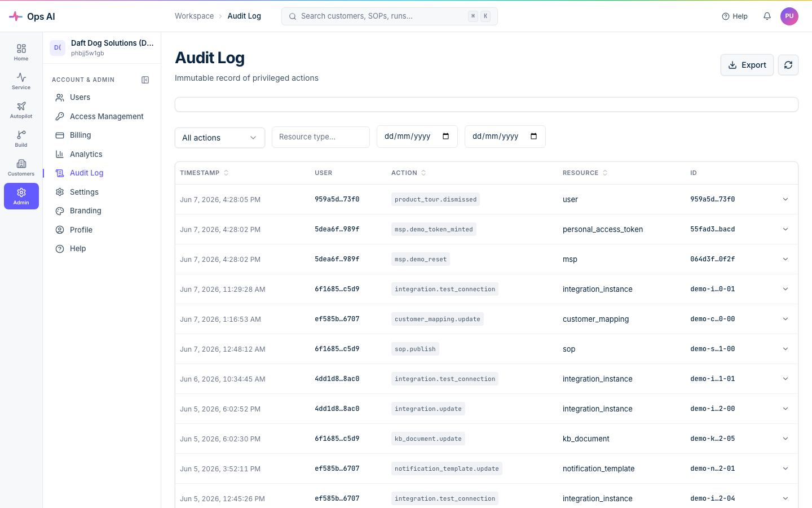This screenshot has width=812, height=508.
Task: Sort by the Timestamp column arrows
Action: (x=226, y=173)
